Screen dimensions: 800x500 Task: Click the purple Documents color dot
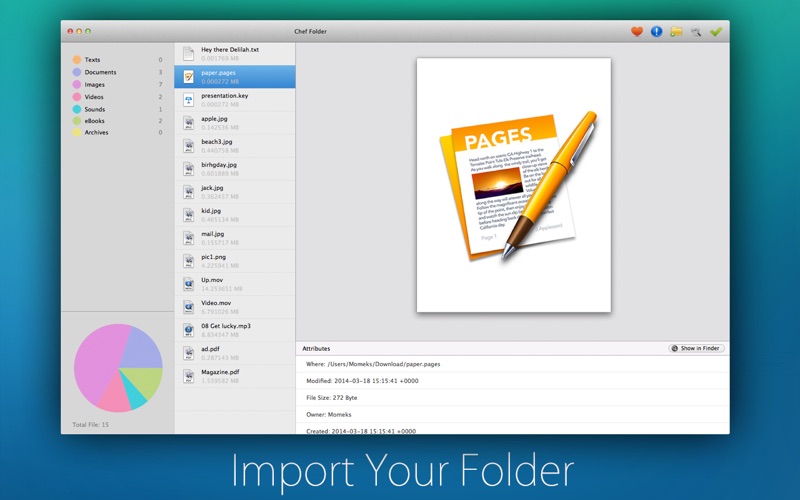pyautogui.click(x=77, y=72)
